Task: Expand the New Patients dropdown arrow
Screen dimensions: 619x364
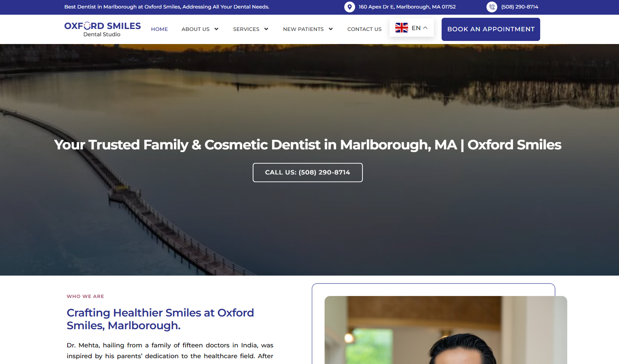Action: (x=331, y=29)
